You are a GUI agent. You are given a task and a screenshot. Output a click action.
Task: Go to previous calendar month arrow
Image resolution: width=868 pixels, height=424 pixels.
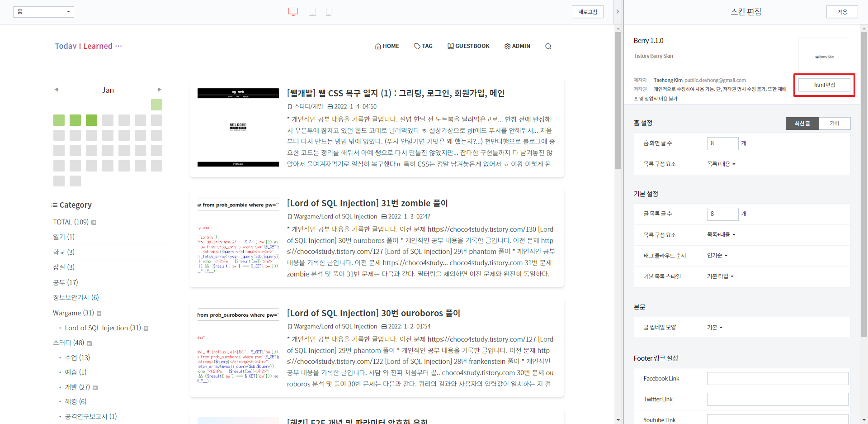point(57,90)
